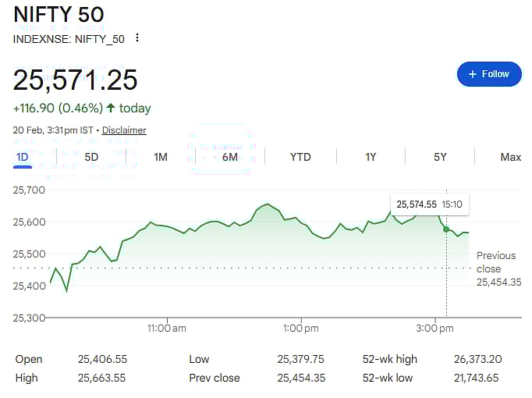532x398 pixels.
Task: Click the 52-wk high value
Action: pos(477,359)
